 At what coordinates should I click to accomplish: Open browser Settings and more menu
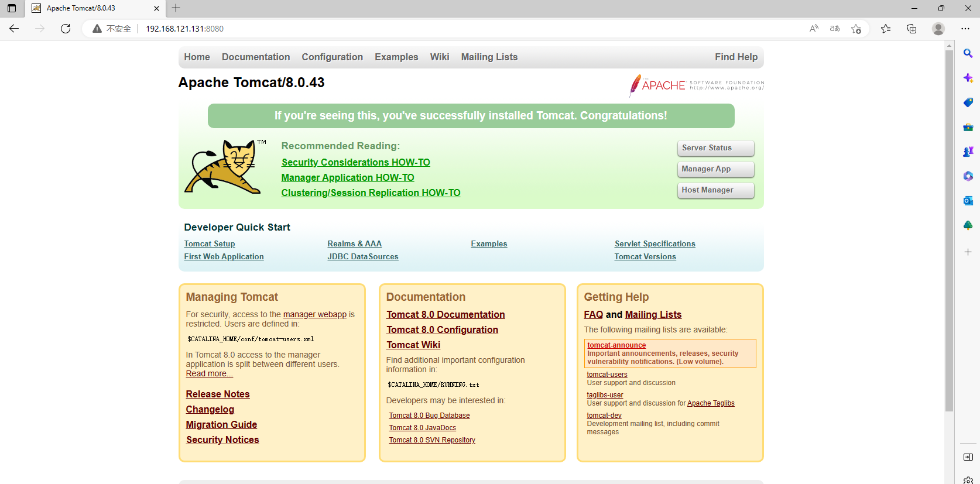(x=965, y=29)
